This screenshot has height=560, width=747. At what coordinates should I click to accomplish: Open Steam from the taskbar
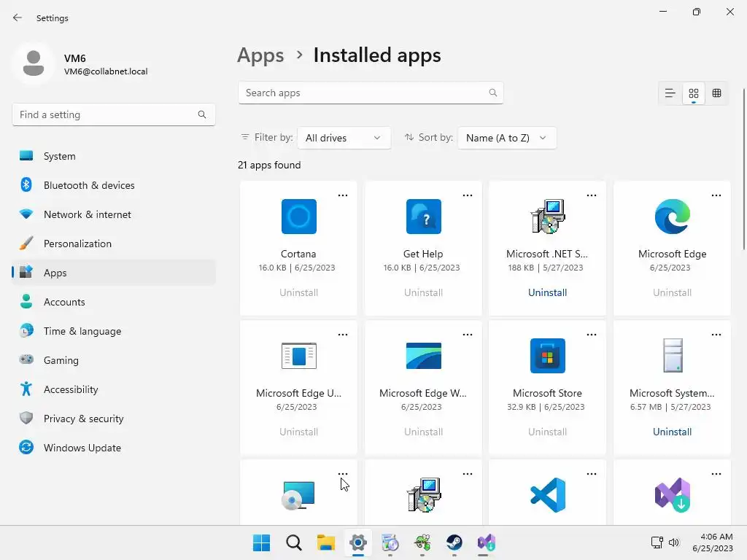pos(454,542)
